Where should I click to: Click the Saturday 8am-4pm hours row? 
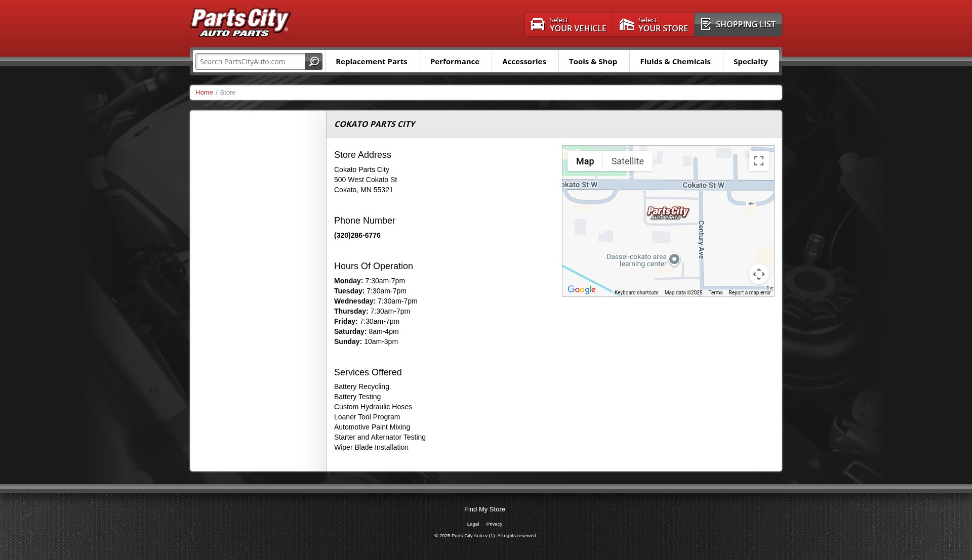[x=367, y=332]
